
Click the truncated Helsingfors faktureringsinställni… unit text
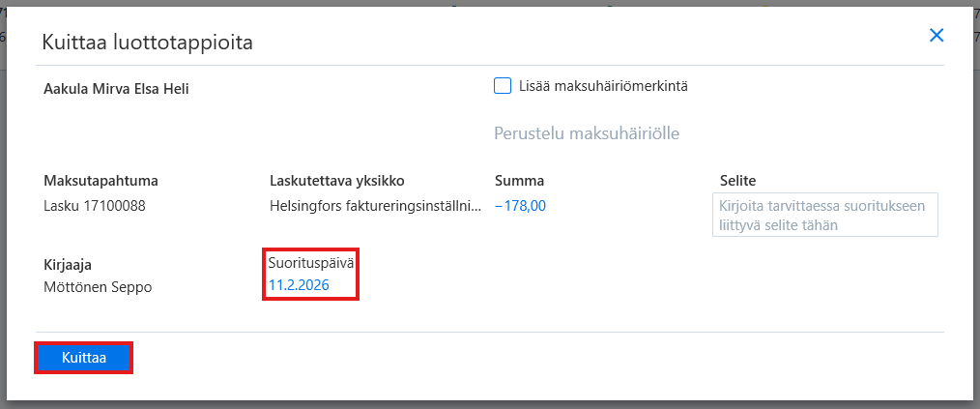(x=376, y=206)
